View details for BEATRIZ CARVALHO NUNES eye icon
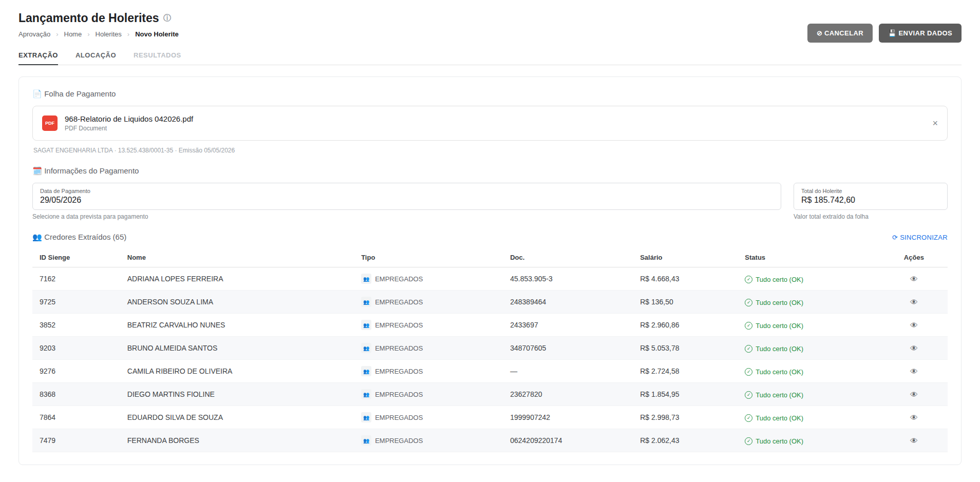 coord(914,325)
